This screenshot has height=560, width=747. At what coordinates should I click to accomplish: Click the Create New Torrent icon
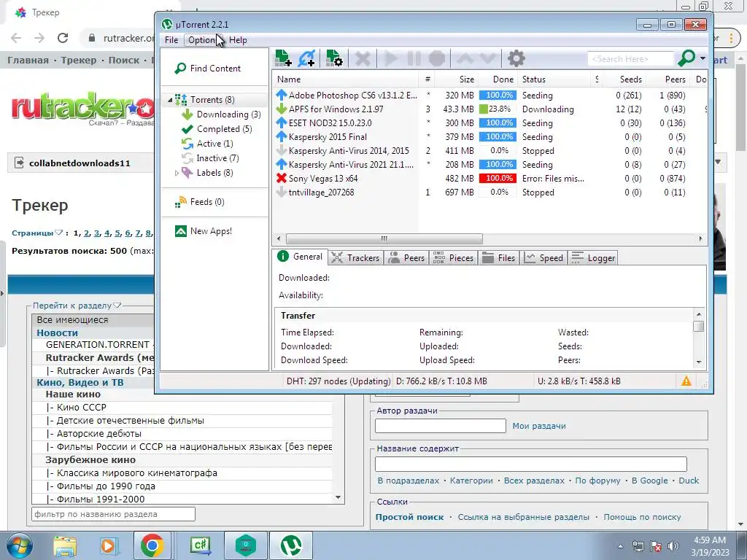(x=334, y=58)
